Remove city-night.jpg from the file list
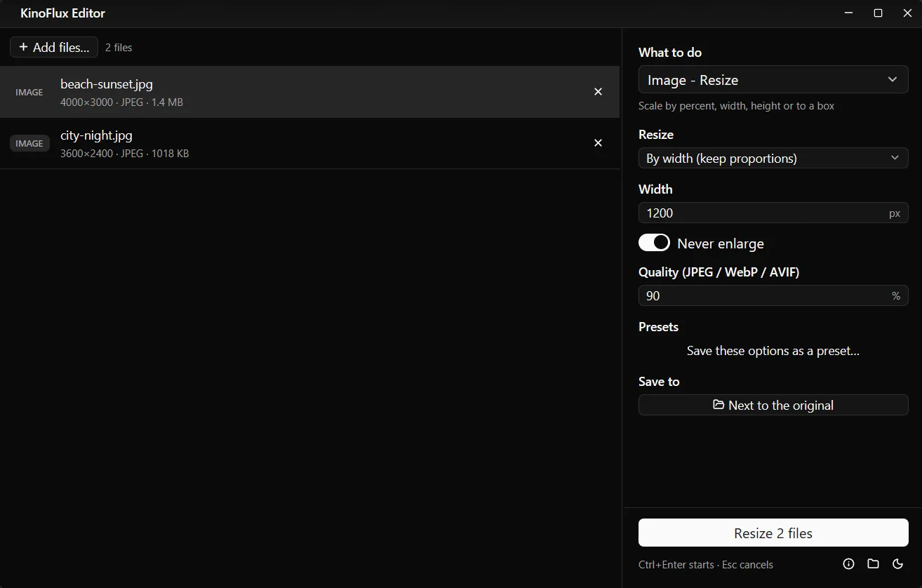 pos(598,143)
